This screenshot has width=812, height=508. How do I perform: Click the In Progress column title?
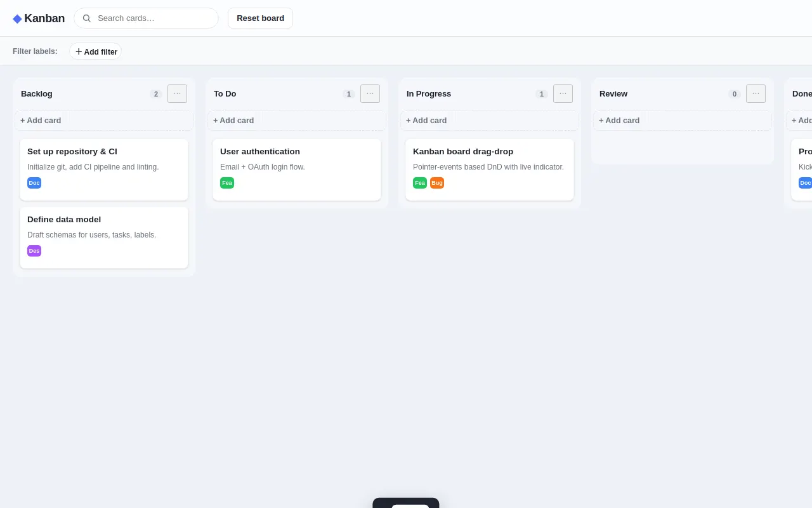[429, 94]
